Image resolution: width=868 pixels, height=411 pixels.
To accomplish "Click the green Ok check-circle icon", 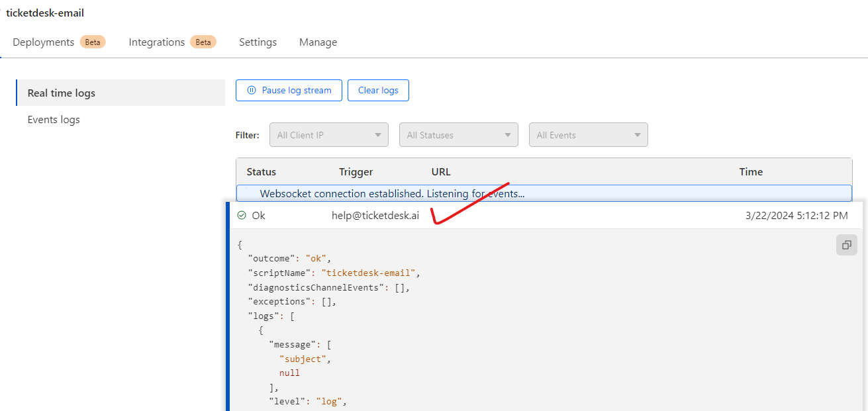I will pyautogui.click(x=242, y=216).
